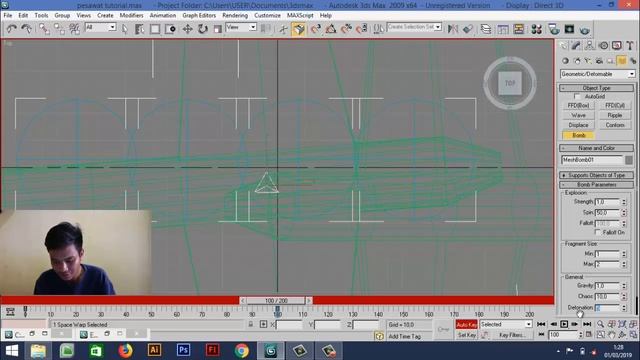
Task: Open Rendered Frame Window icon
Action: 569,29
